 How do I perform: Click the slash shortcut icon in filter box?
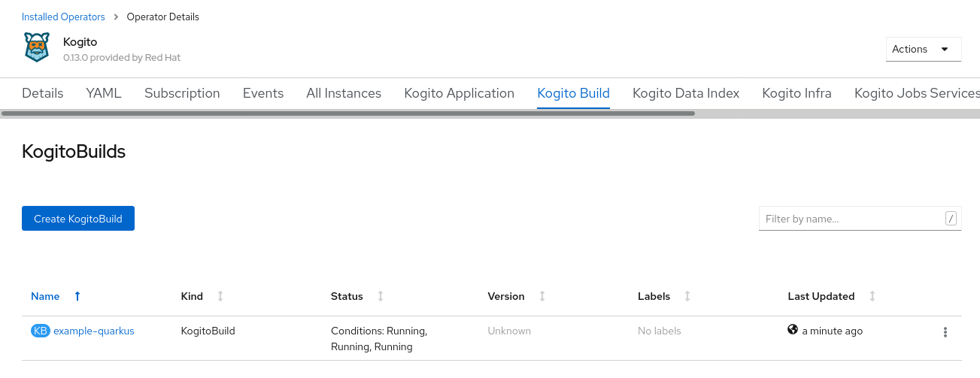coord(951,219)
